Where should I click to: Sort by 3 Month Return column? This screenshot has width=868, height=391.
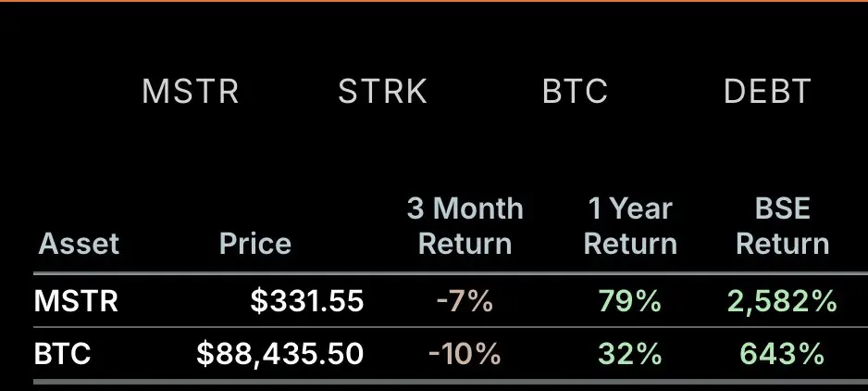click(x=465, y=226)
